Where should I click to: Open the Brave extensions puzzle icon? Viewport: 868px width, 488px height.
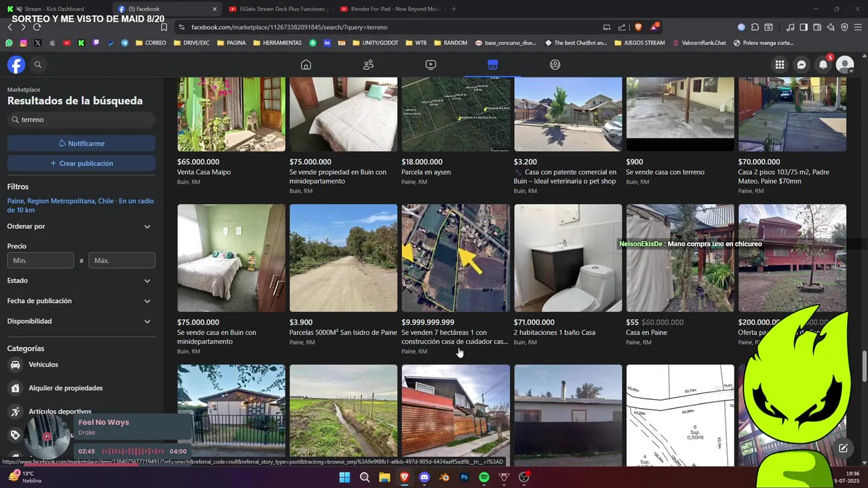point(755,27)
